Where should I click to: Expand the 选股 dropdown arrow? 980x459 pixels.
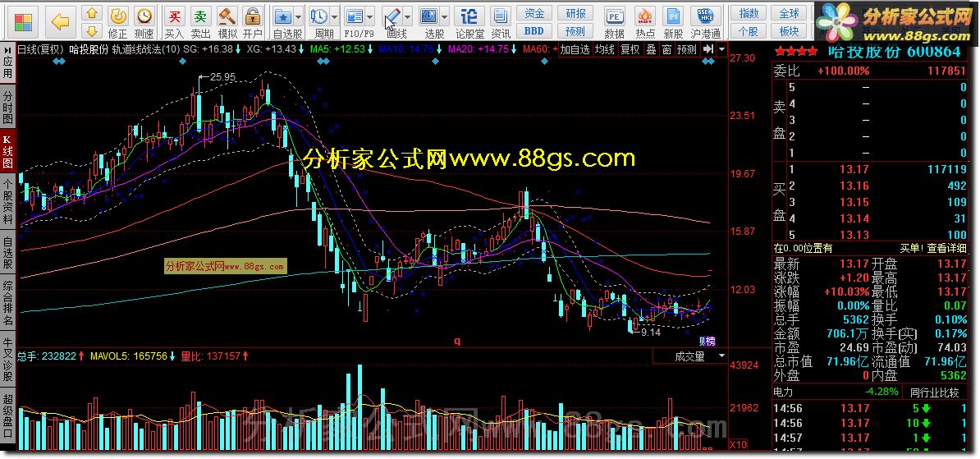pyautogui.click(x=444, y=16)
